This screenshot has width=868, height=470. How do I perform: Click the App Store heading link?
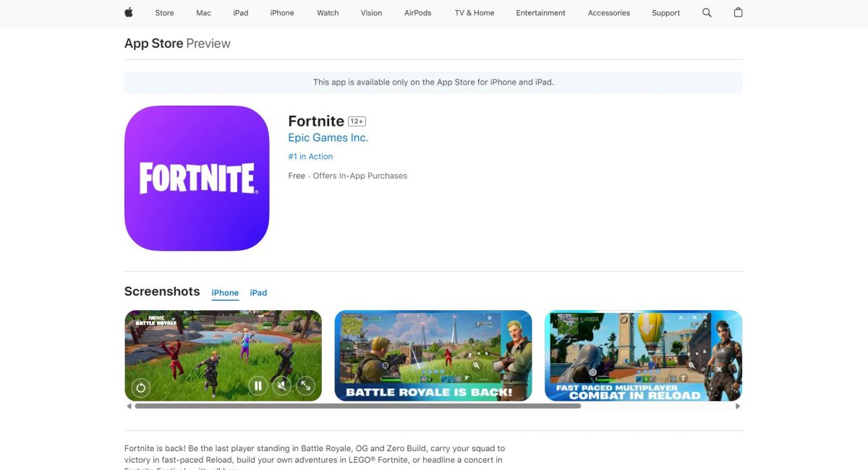click(153, 43)
